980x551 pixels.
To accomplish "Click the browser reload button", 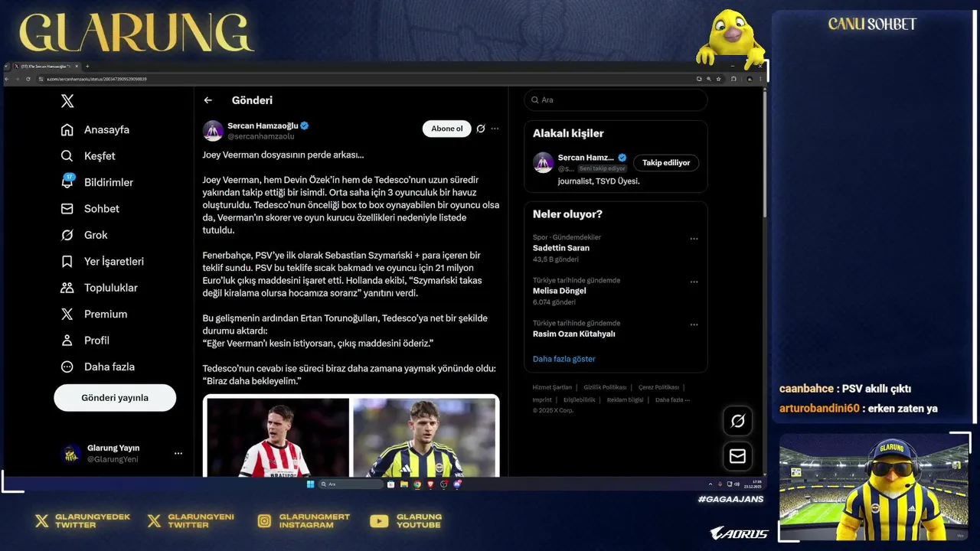I will tap(28, 79).
